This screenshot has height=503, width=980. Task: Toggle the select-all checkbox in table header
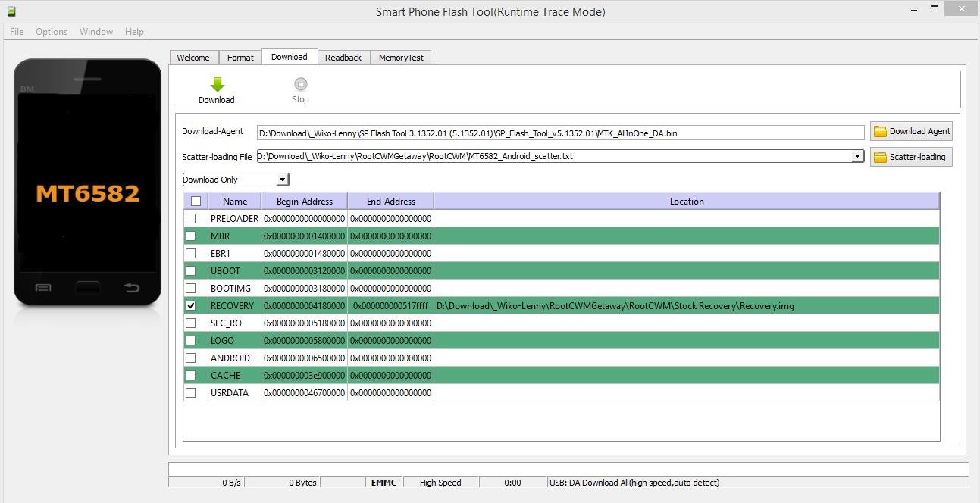pyautogui.click(x=196, y=202)
